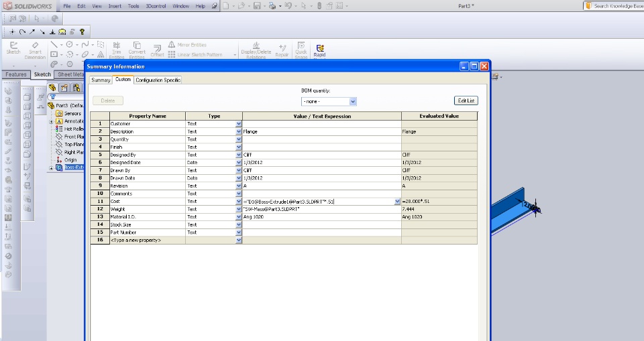
Task: Select Origin in the feature tree
Action: [70, 160]
